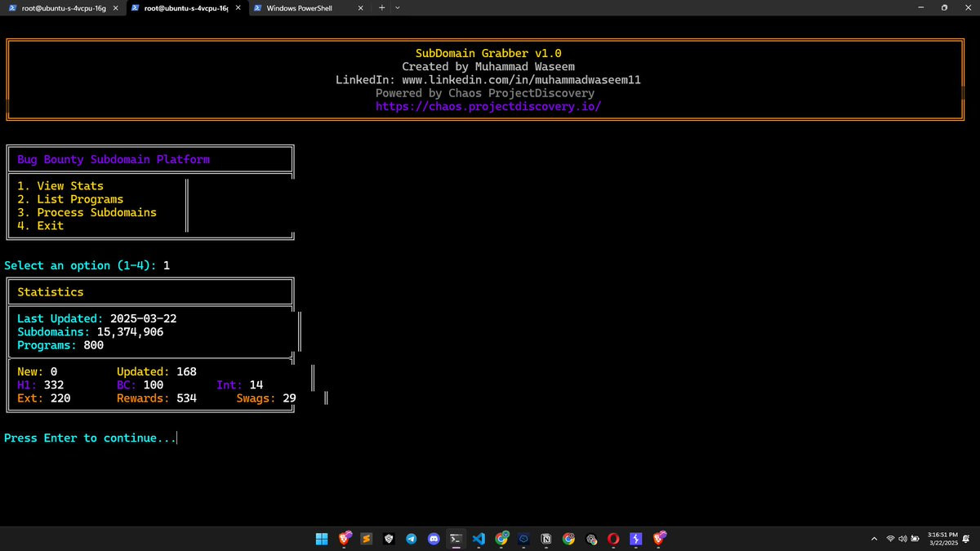Click menu line '1. View Stats'

click(60, 186)
